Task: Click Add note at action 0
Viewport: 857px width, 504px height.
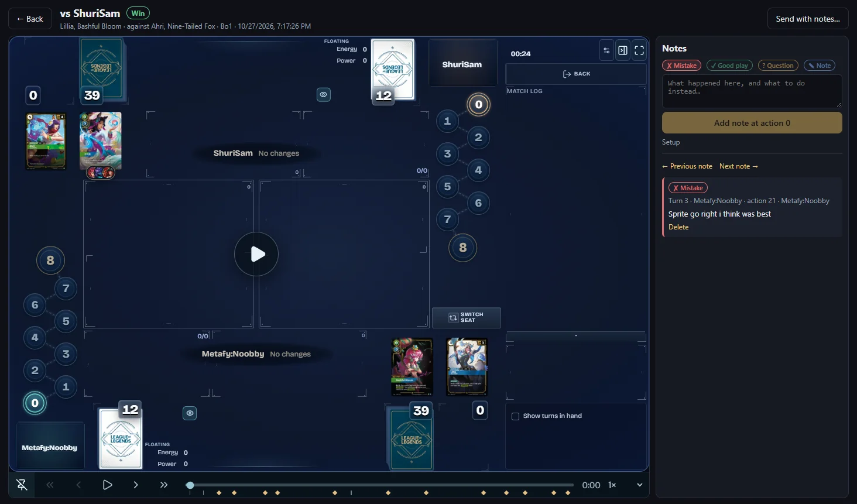Action: pyautogui.click(x=752, y=123)
